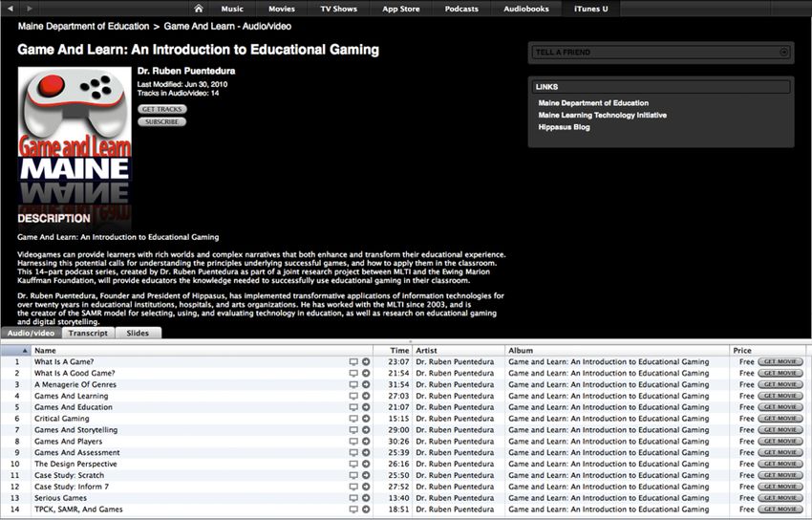
Task: Select the Games And Storytelling track row
Action: point(405,430)
